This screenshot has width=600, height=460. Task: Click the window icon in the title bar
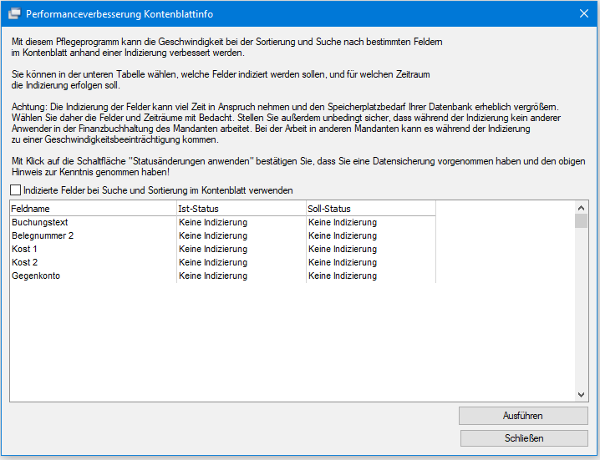(x=15, y=14)
